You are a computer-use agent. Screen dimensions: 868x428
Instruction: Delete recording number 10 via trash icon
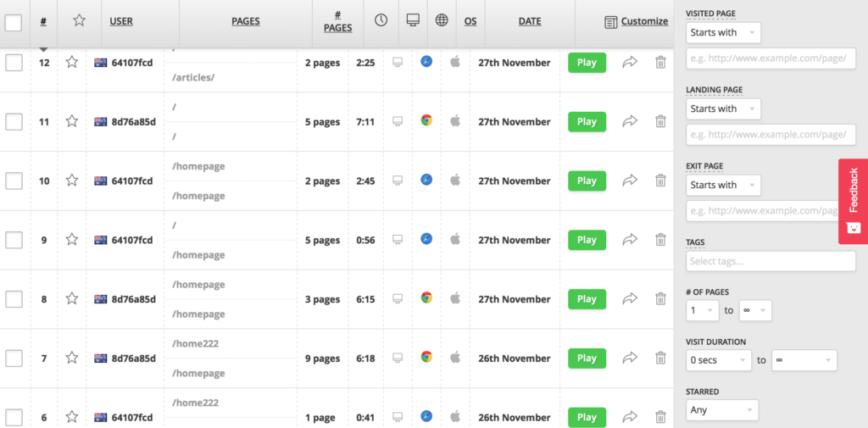tap(660, 181)
